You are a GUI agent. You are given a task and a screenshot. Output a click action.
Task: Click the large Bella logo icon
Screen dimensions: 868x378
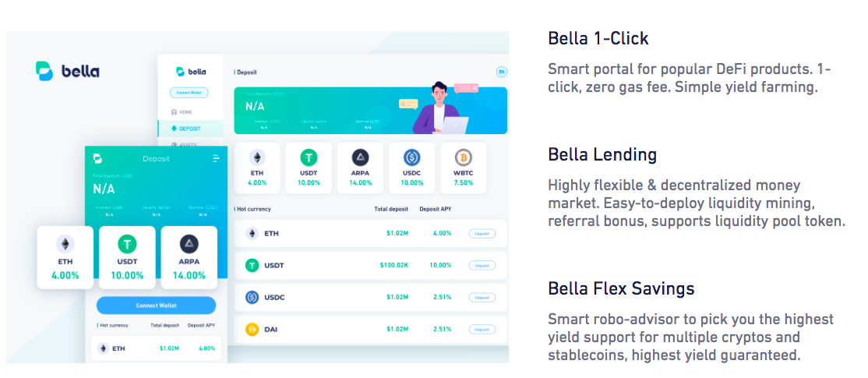point(44,71)
